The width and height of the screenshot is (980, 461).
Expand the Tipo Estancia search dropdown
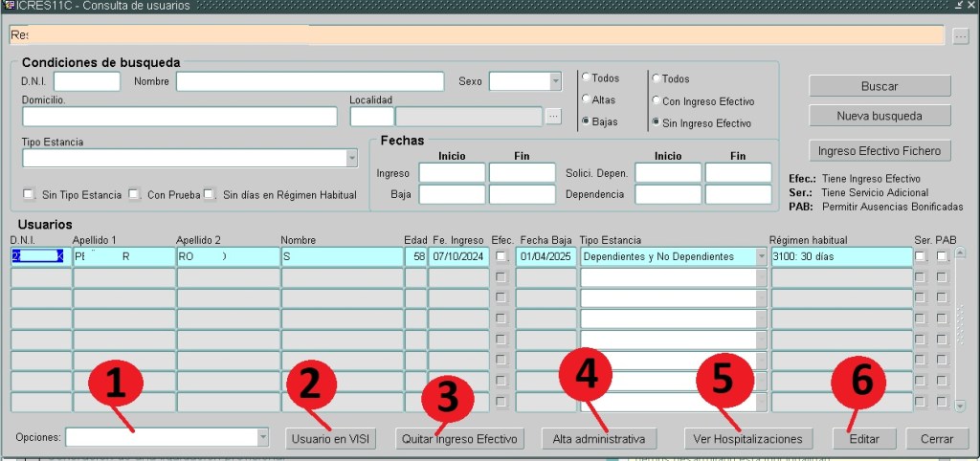(351, 158)
